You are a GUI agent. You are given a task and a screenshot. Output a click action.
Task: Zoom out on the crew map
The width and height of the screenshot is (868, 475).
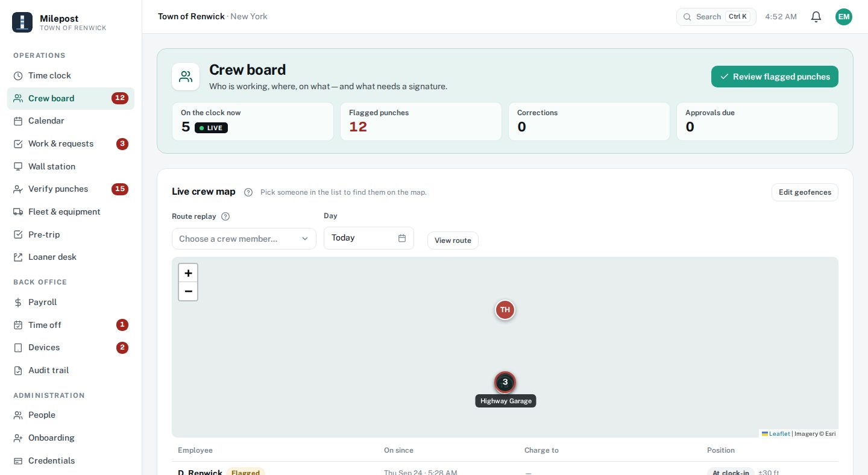188,291
